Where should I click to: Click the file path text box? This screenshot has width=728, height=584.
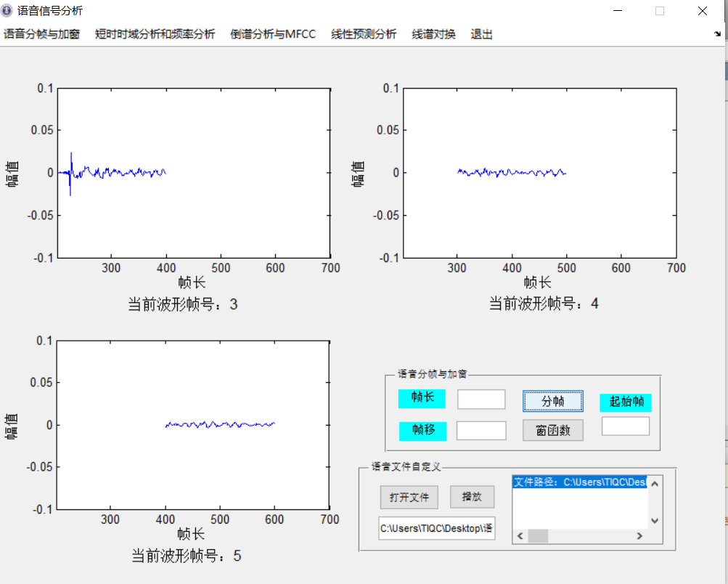437,528
